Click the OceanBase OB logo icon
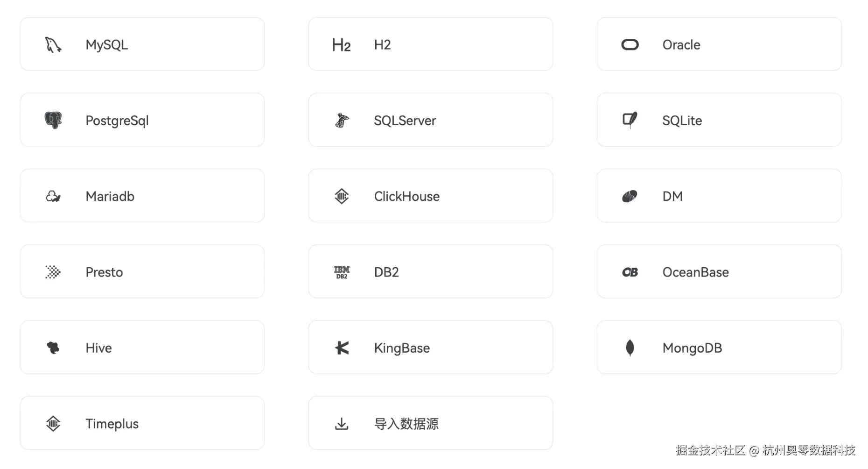The image size is (868, 469). [630, 272]
